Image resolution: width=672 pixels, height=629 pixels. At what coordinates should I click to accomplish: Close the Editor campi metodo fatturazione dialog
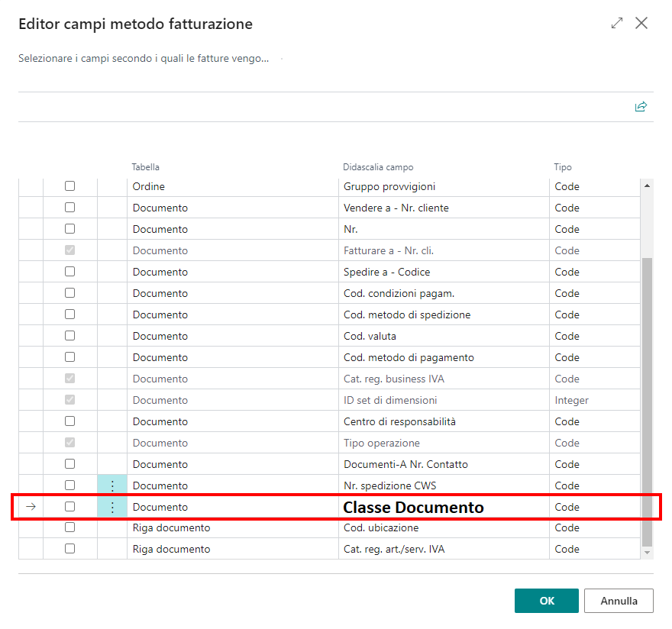tap(641, 23)
